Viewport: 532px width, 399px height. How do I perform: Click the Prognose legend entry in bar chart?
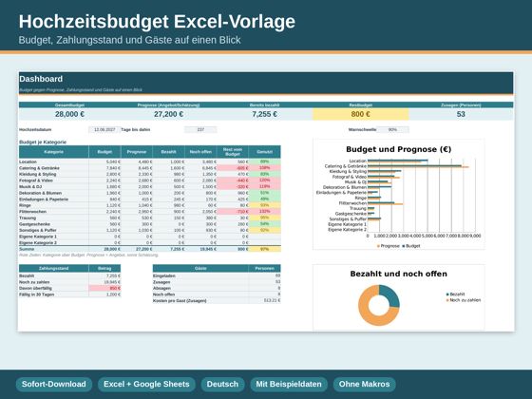389,246
